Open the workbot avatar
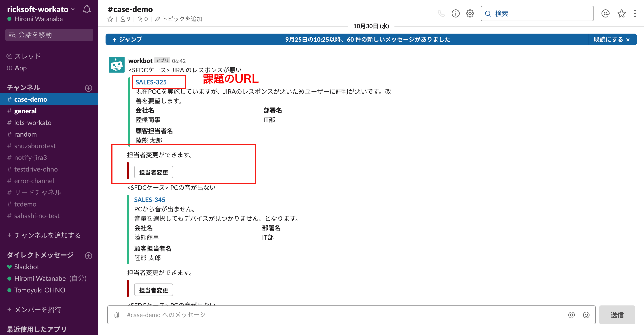 [x=117, y=64]
